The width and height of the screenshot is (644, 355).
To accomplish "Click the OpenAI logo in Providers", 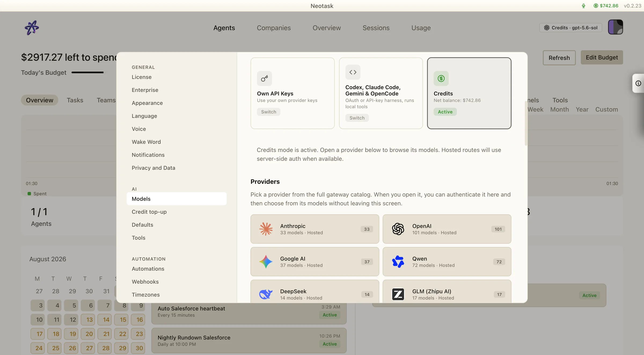I will click(398, 229).
